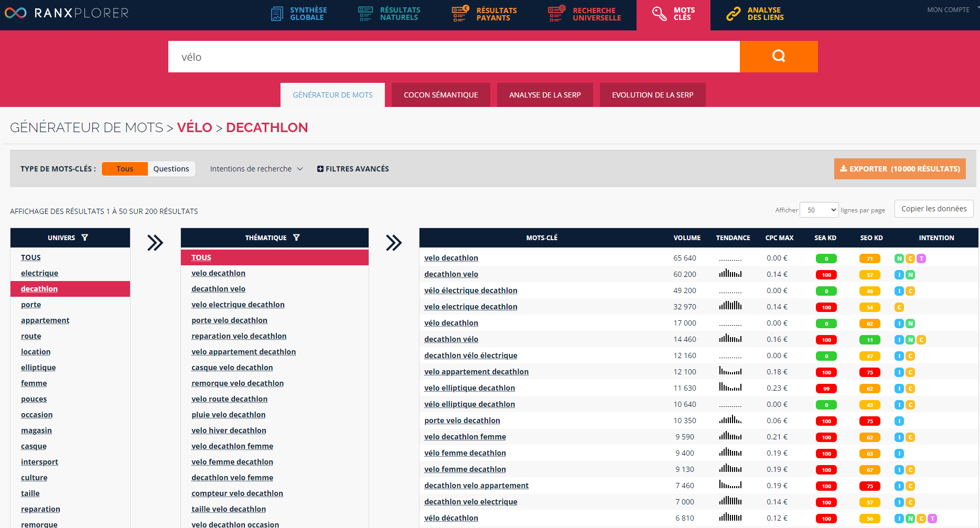Select elliptique in the Univers list
Screen dimensions: 980x528
[x=38, y=368]
